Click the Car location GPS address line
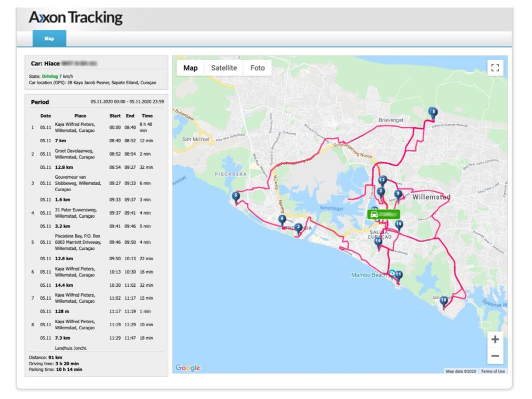 point(92,83)
